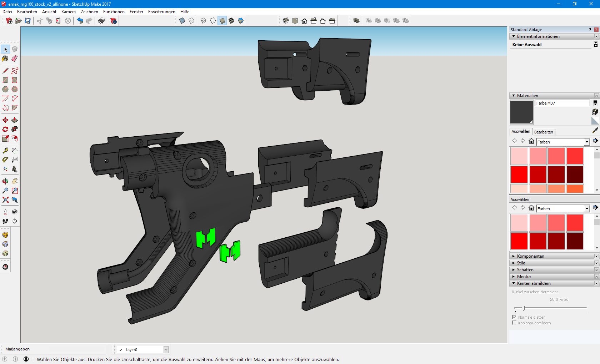
Task: Click the Undo arrow in toolbar
Action: pyautogui.click(x=80, y=21)
